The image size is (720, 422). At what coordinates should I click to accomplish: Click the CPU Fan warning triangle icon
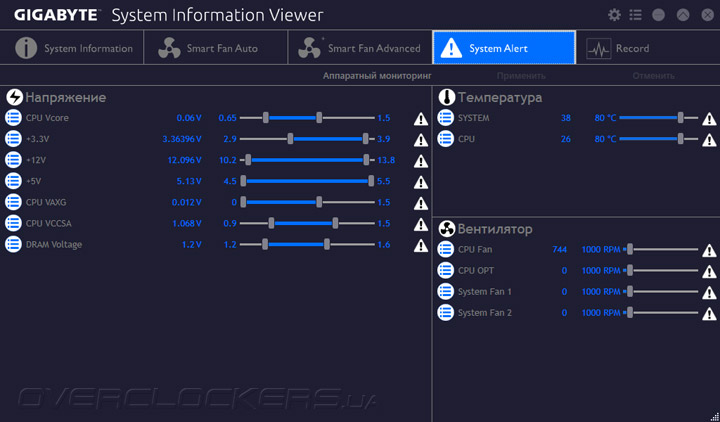709,250
